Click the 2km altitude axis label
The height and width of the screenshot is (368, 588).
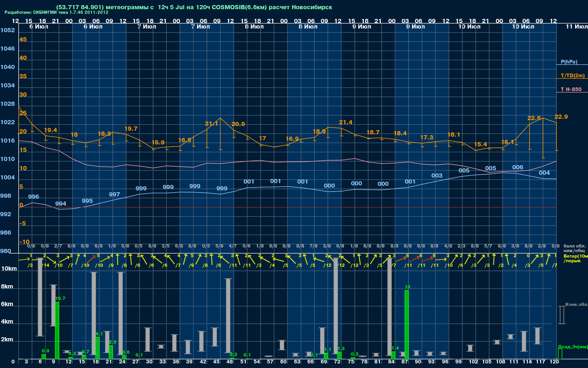click(x=7, y=340)
